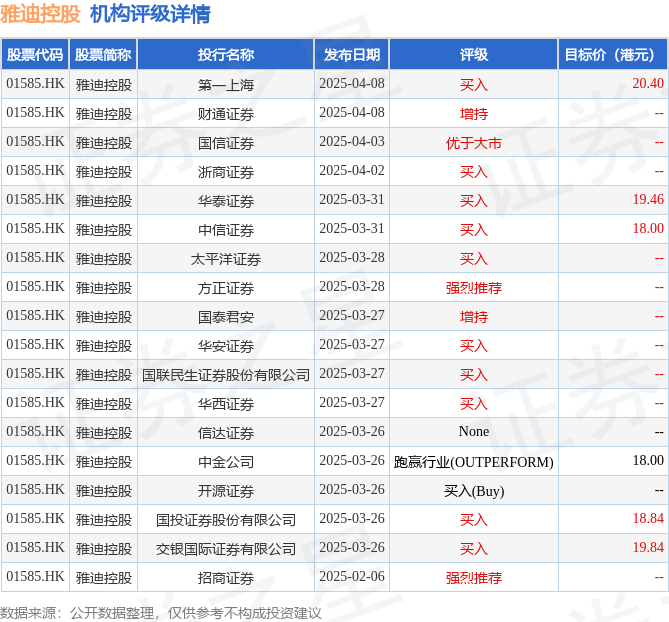Click the 股票代码 column header

(35, 55)
